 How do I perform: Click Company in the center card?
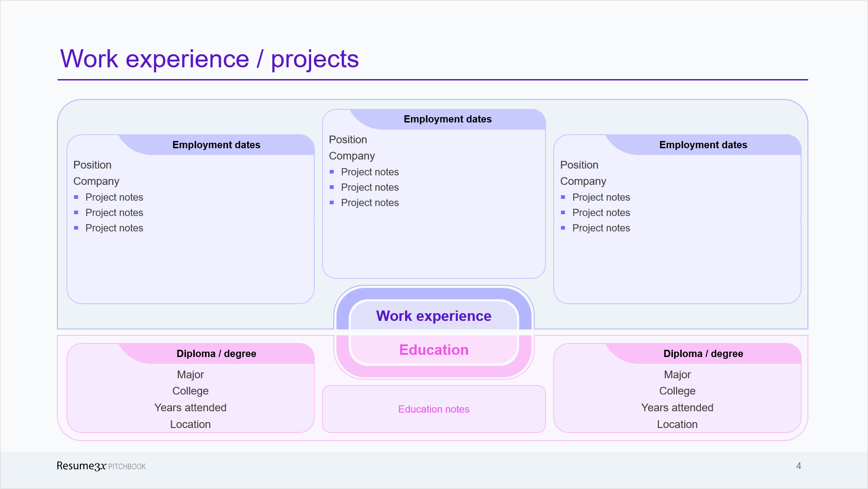point(351,156)
